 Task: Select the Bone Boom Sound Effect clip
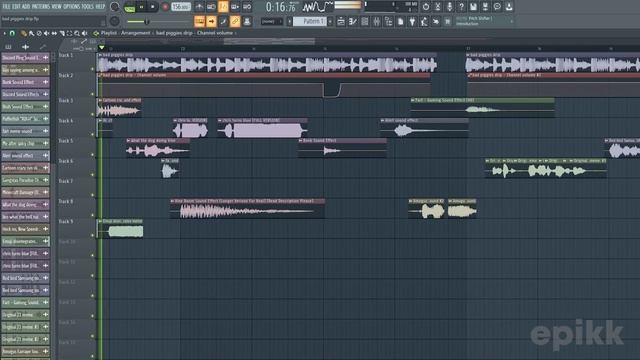coord(247,209)
